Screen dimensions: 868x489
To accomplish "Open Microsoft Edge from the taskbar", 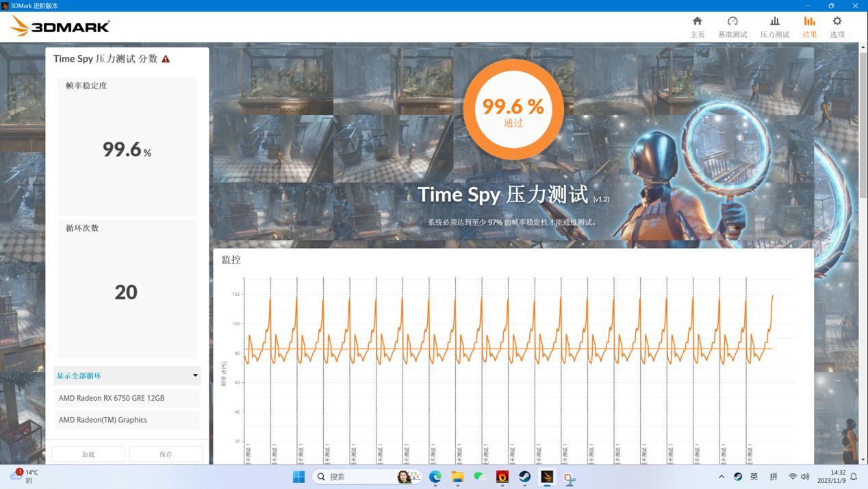I will click(x=435, y=477).
